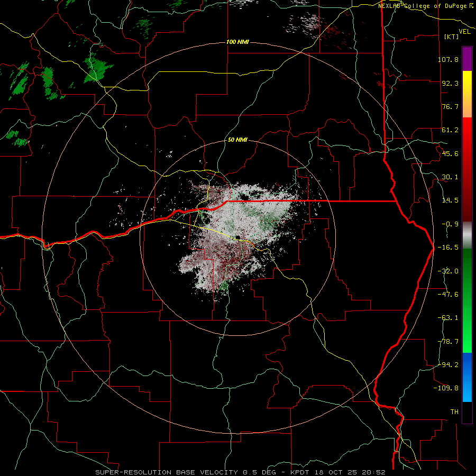Click the 100 NMI range ring label
Screen dimensions: 476x476
point(237,42)
